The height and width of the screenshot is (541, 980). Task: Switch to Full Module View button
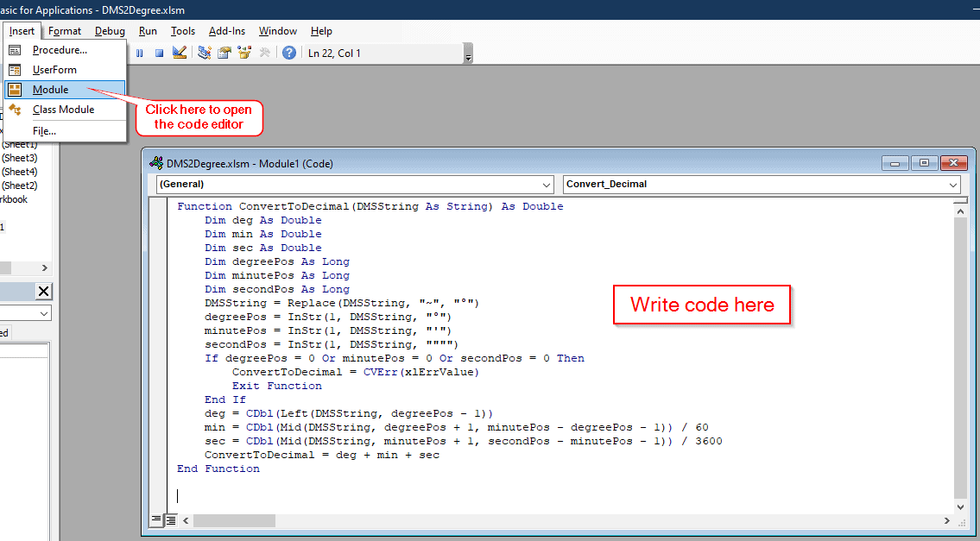(x=170, y=519)
